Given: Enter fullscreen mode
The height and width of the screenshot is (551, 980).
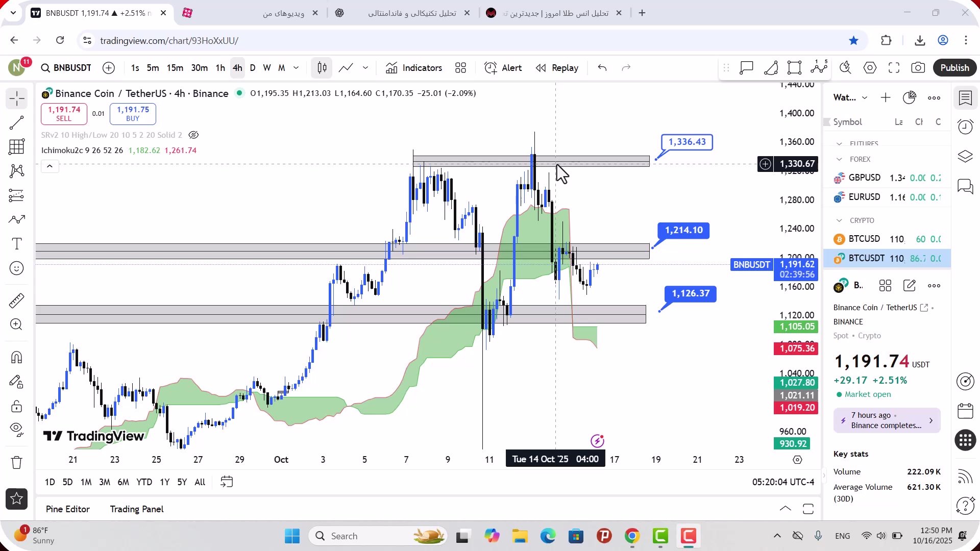Looking at the screenshot, I should (894, 68).
